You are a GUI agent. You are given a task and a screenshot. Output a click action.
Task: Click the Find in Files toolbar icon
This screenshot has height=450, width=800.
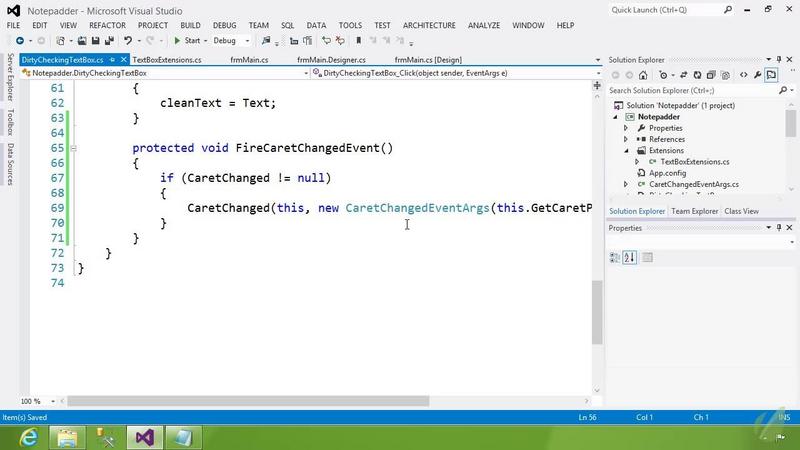(266, 40)
